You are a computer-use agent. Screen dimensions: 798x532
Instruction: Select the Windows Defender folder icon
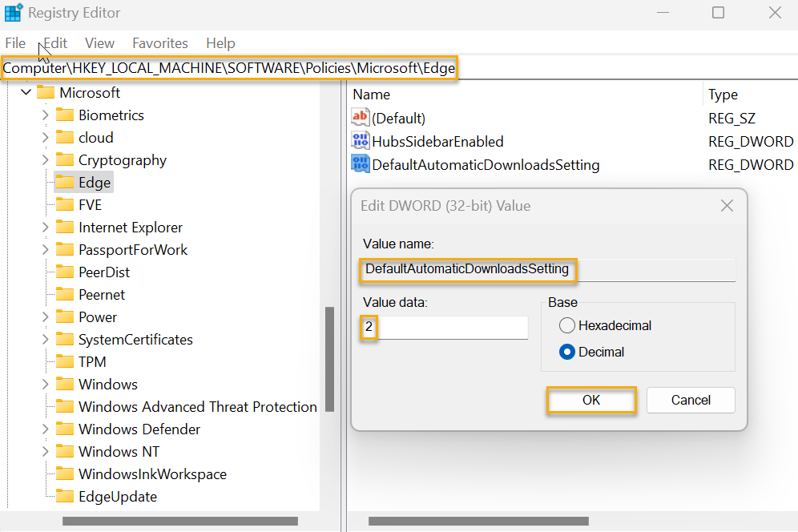65,429
